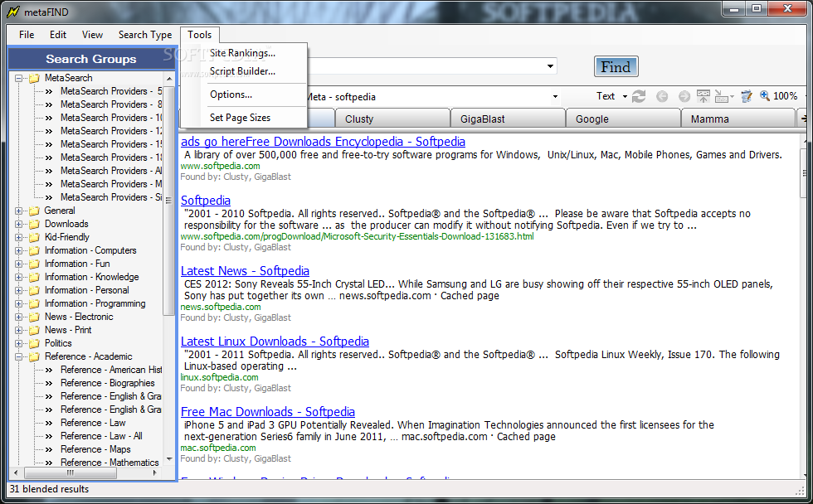Select Reference - Mathematics tree item
This screenshot has width=813, height=504.
110,463
